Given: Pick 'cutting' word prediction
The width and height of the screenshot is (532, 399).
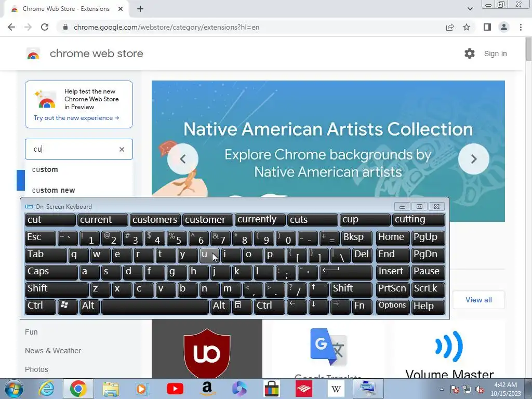Looking at the screenshot, I should 418,220.
